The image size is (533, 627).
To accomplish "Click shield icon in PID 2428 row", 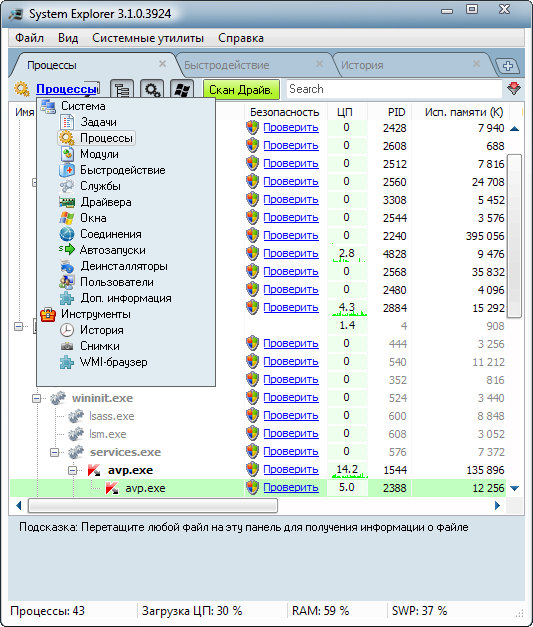I will (252, 128).
